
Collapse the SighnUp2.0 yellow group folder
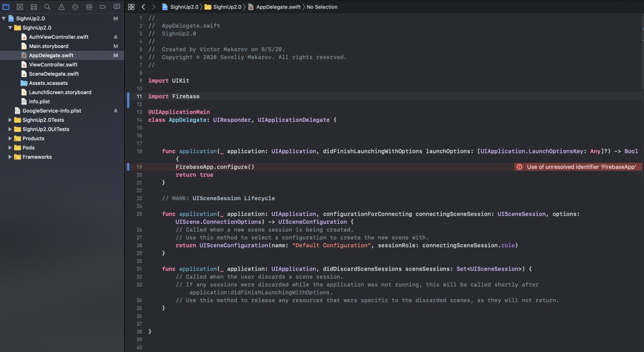pos(11,28)
